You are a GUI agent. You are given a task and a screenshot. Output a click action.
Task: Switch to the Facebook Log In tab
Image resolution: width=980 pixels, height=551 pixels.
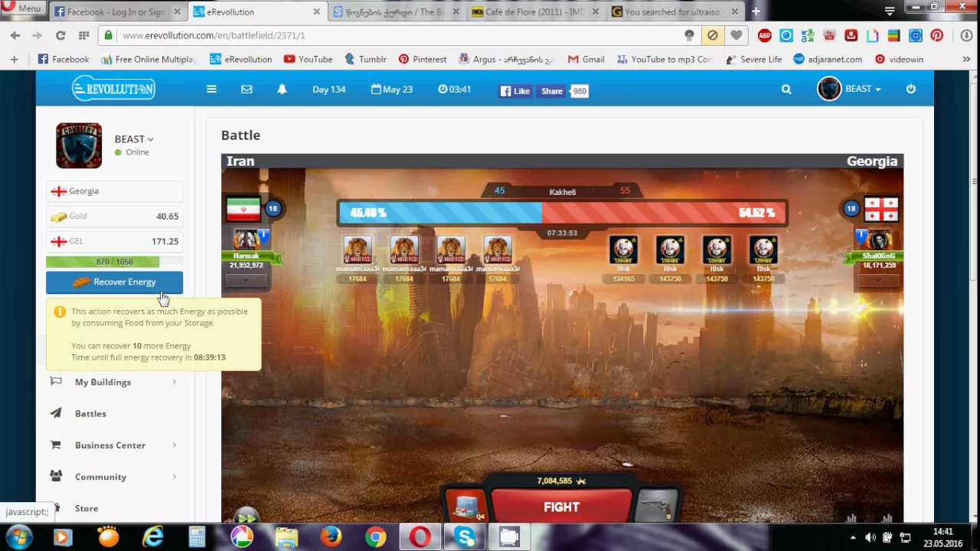click(x=115, y=11)
